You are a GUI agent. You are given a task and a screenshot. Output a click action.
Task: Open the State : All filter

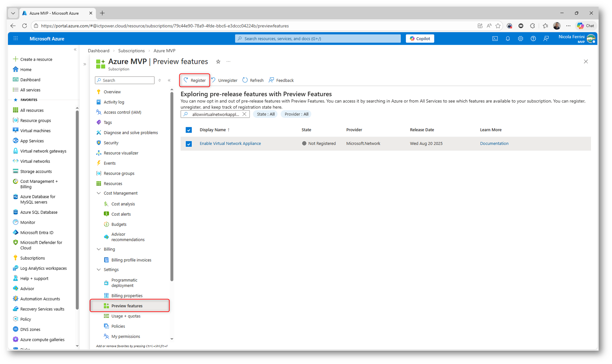[265, 114]
